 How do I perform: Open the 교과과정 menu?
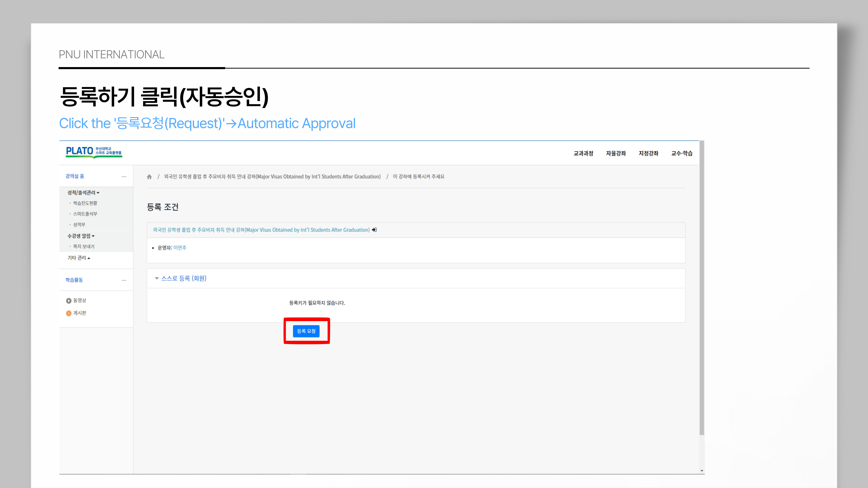[583, 154]
